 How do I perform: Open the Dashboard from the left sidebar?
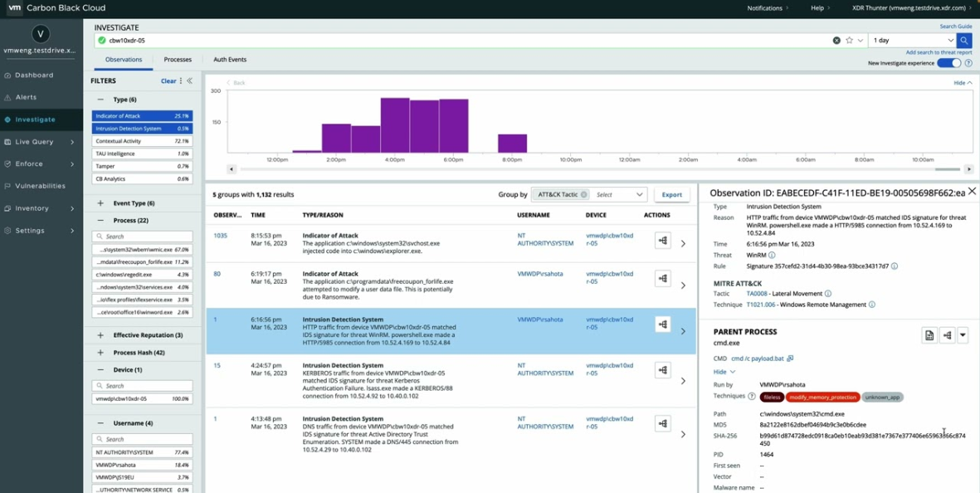tap(37, 75)
